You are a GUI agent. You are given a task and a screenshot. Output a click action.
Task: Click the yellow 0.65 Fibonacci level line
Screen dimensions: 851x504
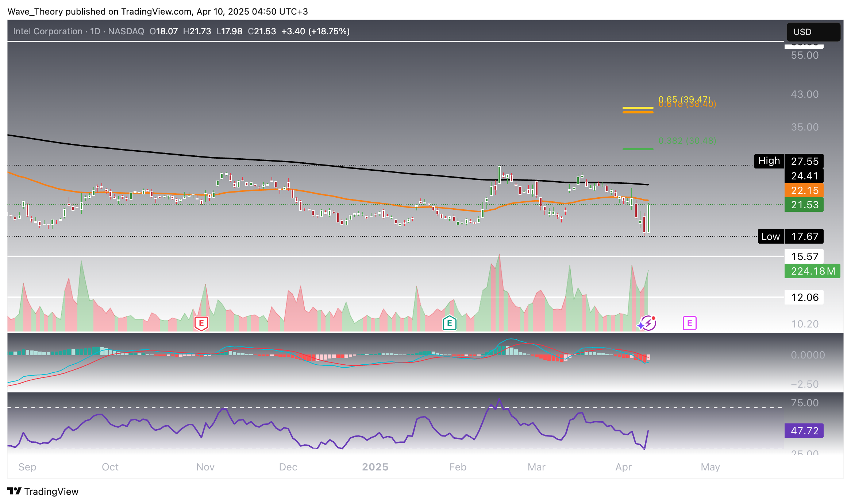pos(638,108)
